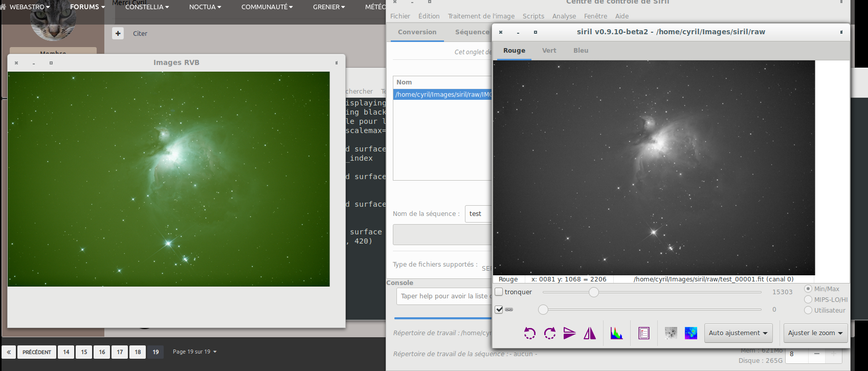This screenshot has width=868, height=371.
Task: Open the Fichier menu
Action: click(x=400, y=16)
